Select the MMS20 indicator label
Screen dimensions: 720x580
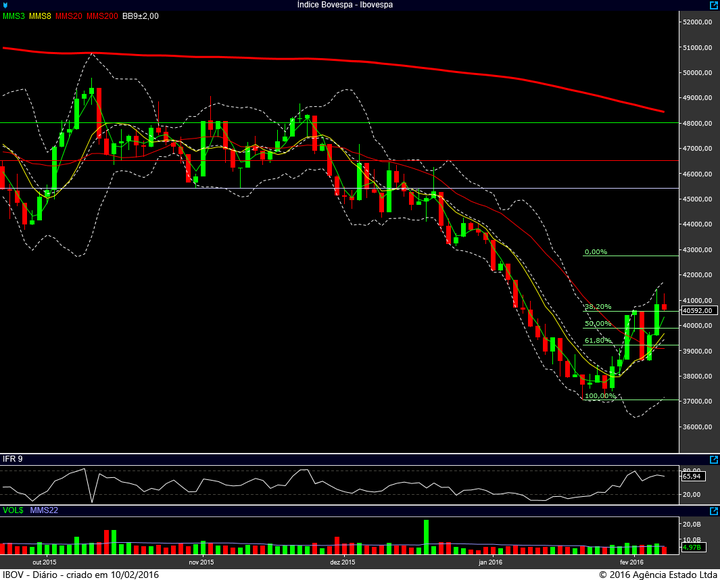pos(69,16)
